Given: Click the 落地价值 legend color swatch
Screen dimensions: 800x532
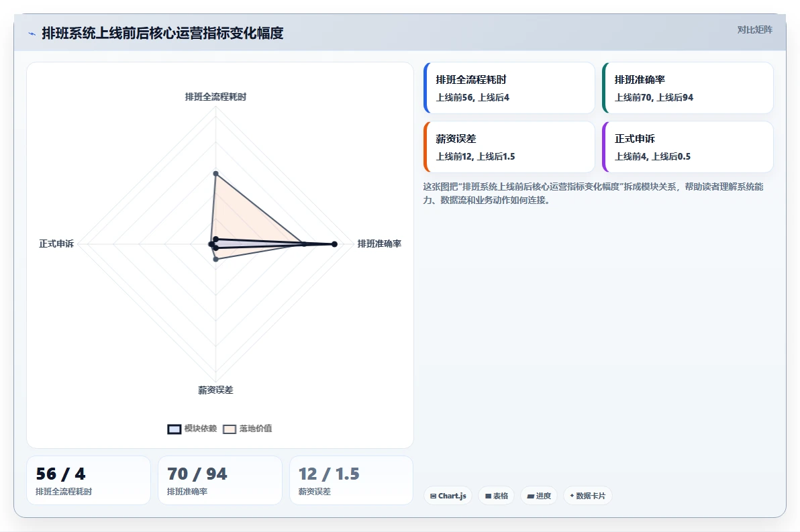Looking at the screenshot, I should [230, 429].
